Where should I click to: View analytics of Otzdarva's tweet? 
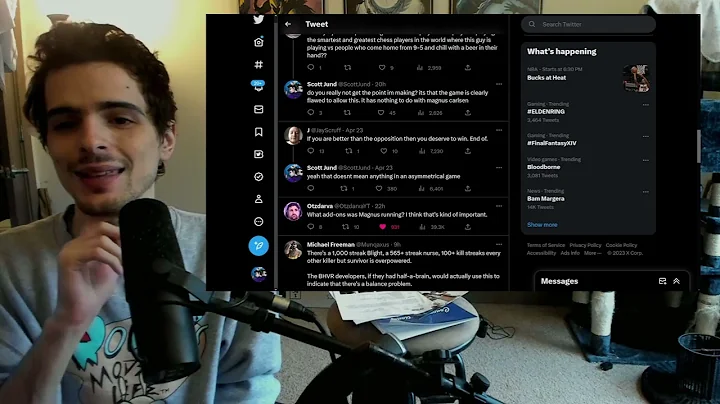click(x=422, y=227)
